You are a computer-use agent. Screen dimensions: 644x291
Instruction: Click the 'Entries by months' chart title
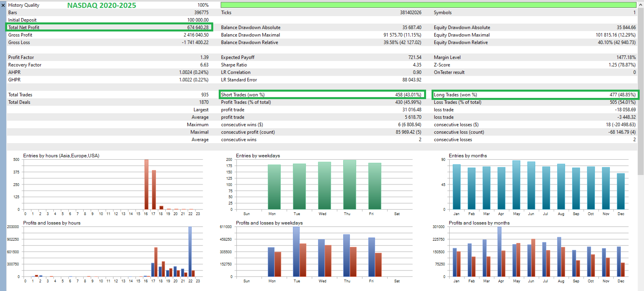tap(468, 156)
